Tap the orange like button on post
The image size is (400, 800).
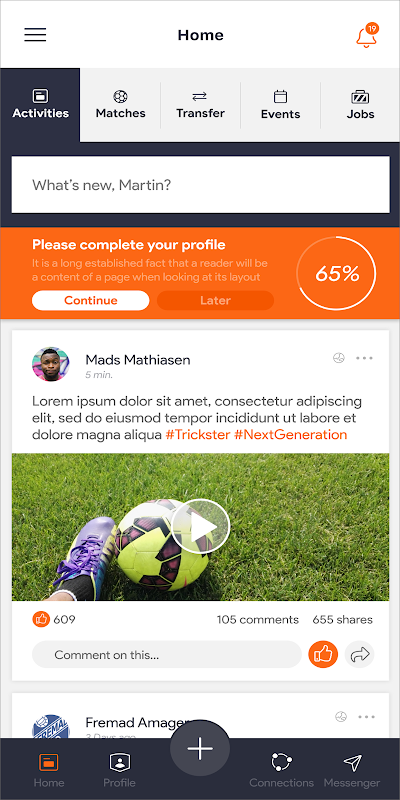pos(323,654)
